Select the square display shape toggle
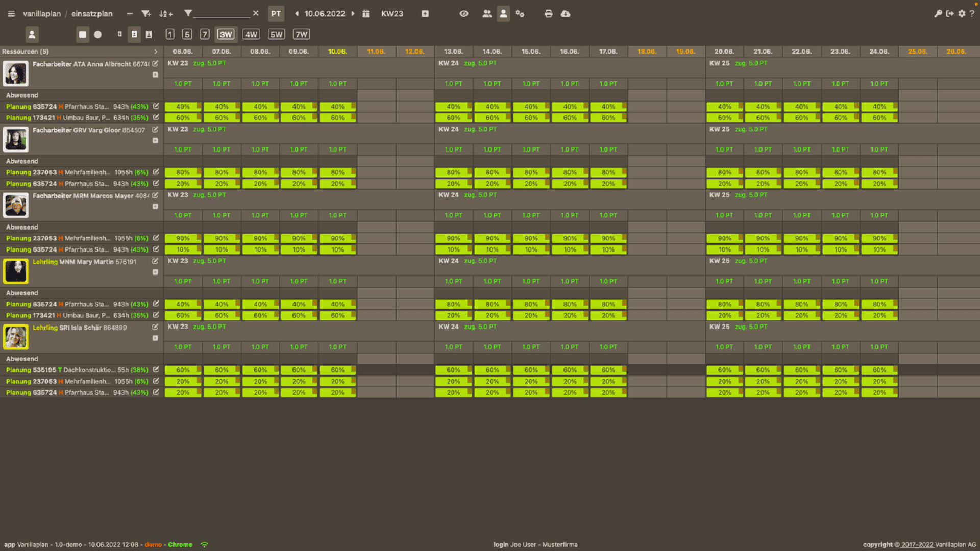 82,35
